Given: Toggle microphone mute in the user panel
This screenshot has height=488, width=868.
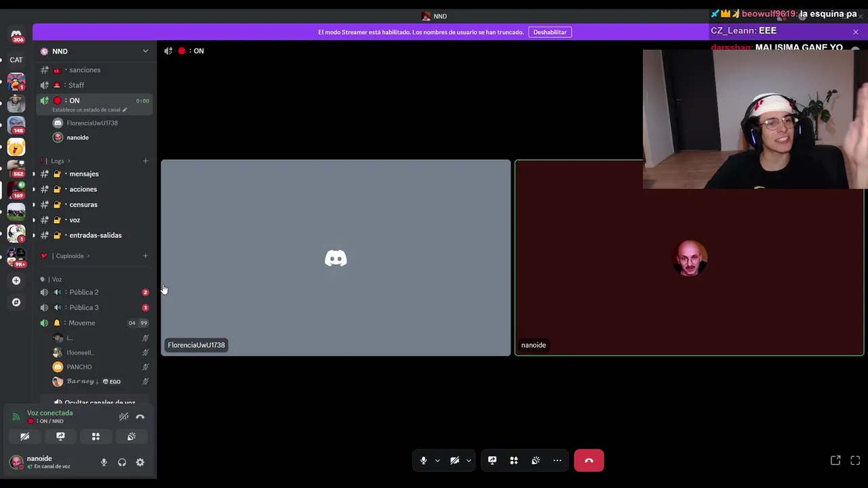Looking at the screenshot, I should (x=104, y=462).
